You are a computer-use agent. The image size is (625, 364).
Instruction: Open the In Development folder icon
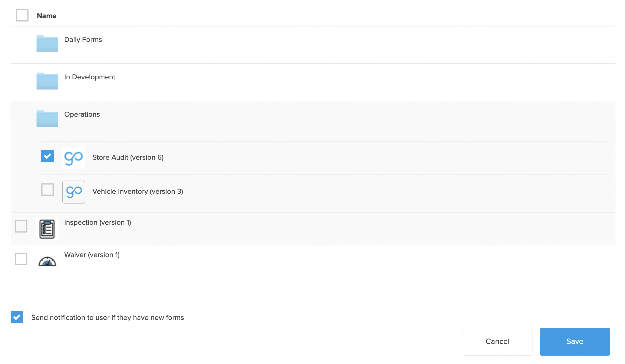pos(47,81)
